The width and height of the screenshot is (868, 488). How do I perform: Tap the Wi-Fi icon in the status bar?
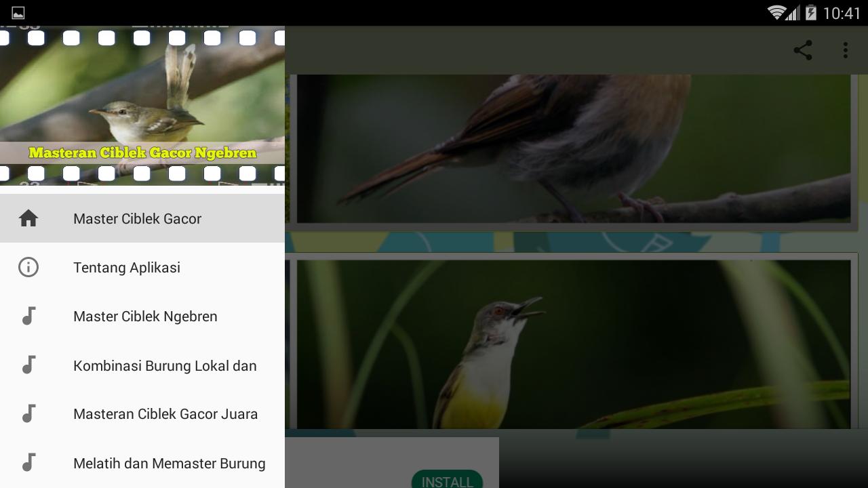(776, 13)
